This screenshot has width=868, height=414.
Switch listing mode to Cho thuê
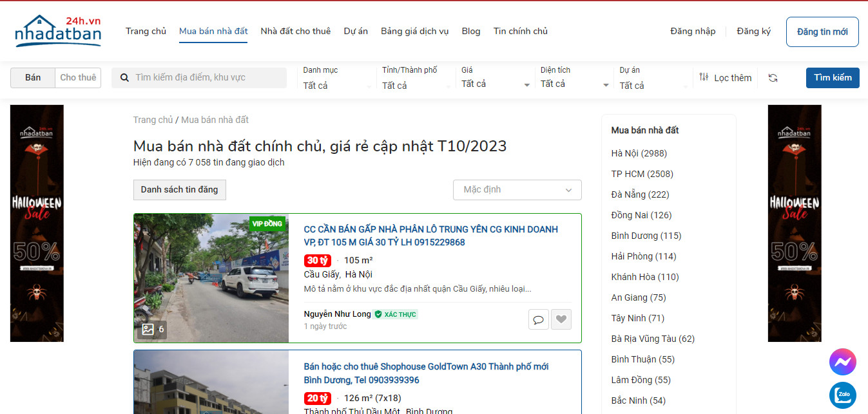pyautogui.click(x=77, y=77)
